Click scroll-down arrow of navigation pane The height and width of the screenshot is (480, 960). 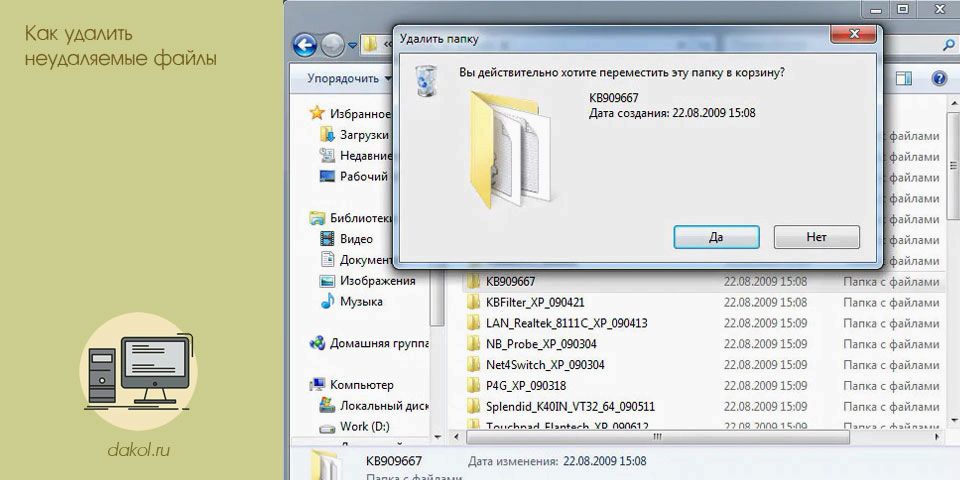438,437
